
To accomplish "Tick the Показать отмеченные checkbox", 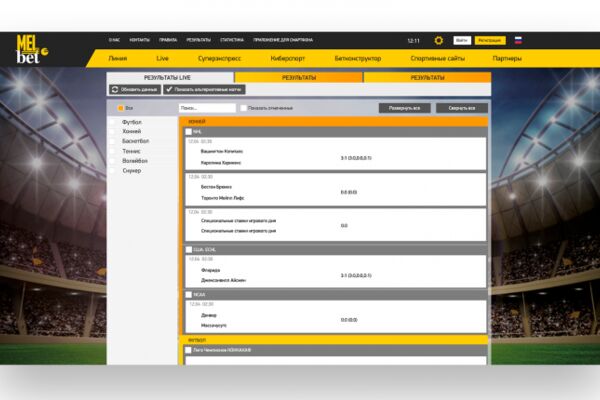I will [x=243, y=108].
